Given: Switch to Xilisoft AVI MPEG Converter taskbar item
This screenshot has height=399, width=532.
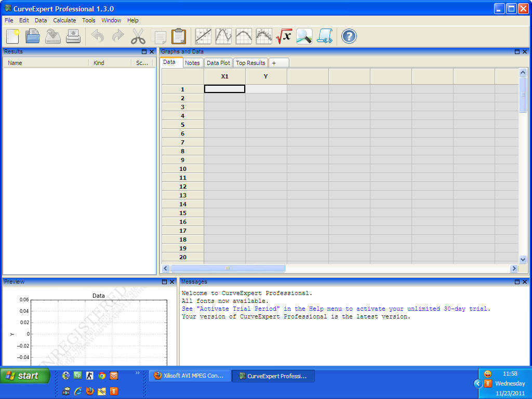Looking at the screenshot, I should [190, 376].
